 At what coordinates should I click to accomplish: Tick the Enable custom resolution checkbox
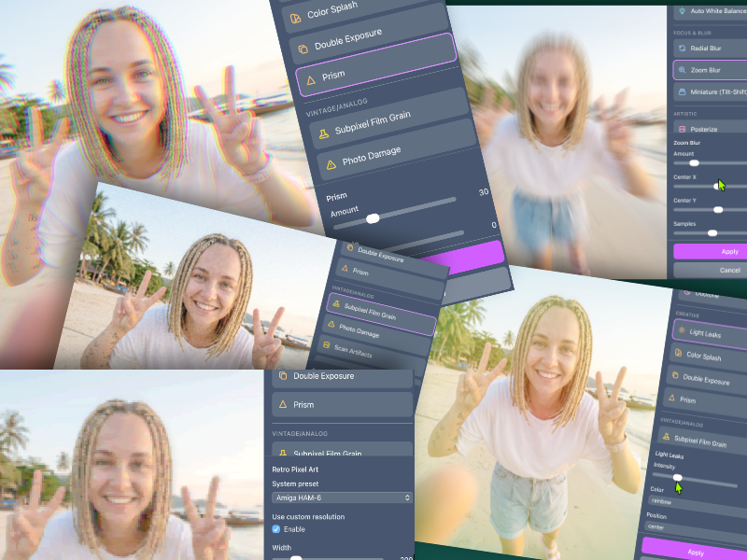[x=275, y=529]
